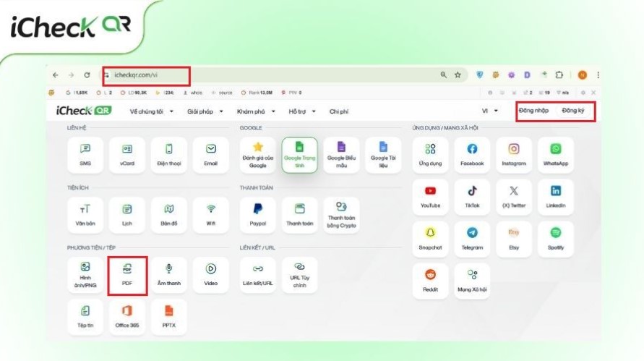
Task: Select the Thanh toán card
Action: click(x=300, y=215)
